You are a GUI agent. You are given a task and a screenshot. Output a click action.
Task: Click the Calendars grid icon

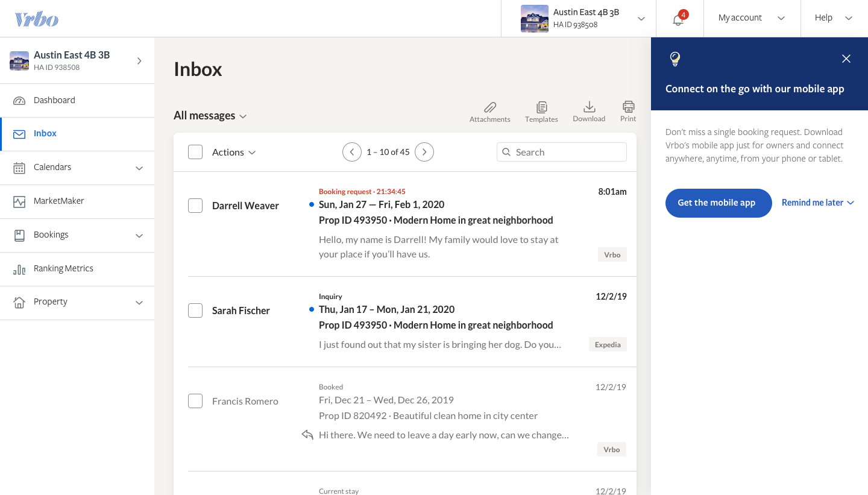pyautogui.click(x=19, y=168)
